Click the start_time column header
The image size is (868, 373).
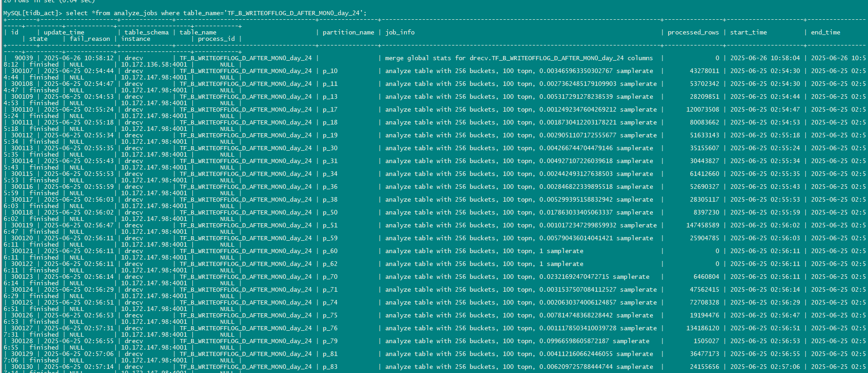click(748, 32)
